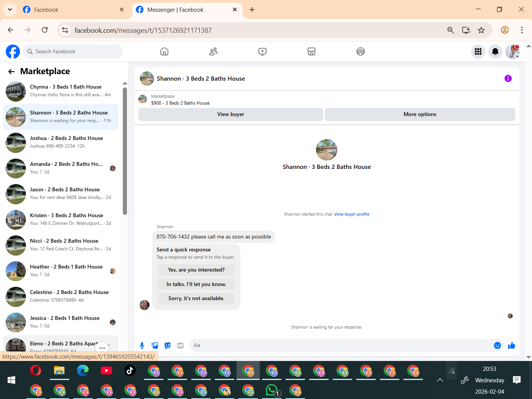Attach a photo with the image icon

point(155,345)
